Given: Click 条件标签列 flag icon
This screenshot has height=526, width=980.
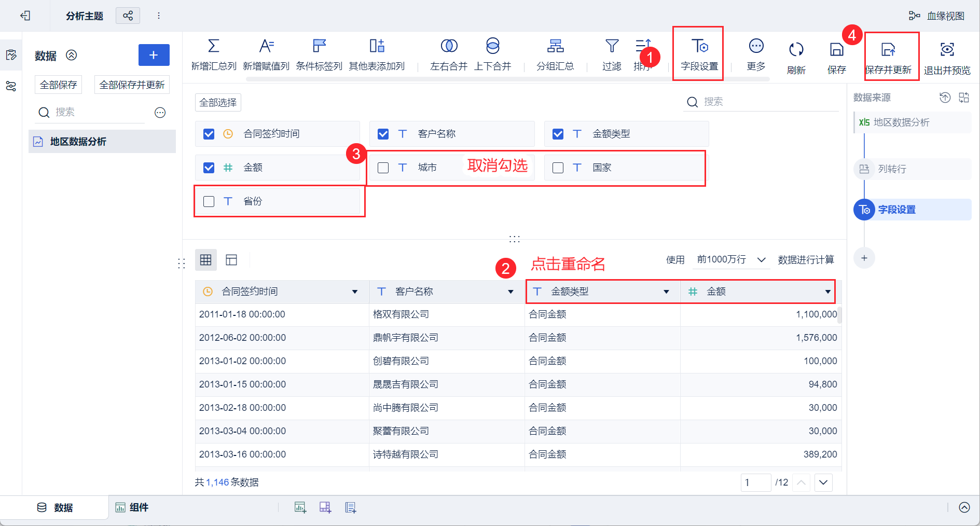Looking at the screenshot, I should click(x=320, y=46).
